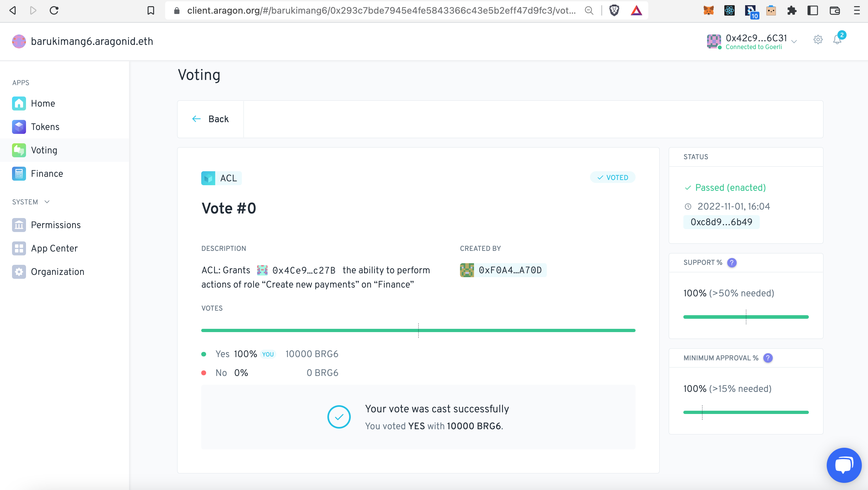This screenshot has width=868, height=490.
Task: Click the Minimum Approval progress bar
Action: 746,412
